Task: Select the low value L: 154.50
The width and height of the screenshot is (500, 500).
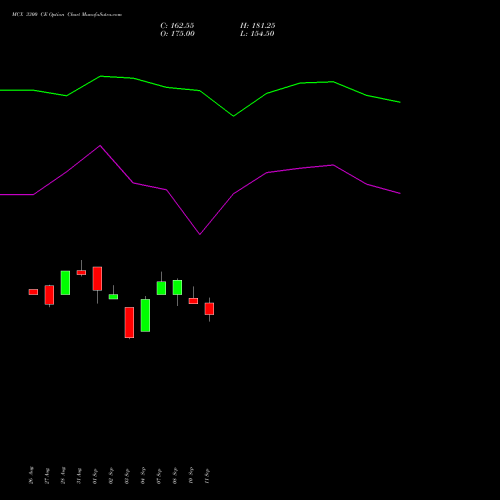Action: coord(257,34)
